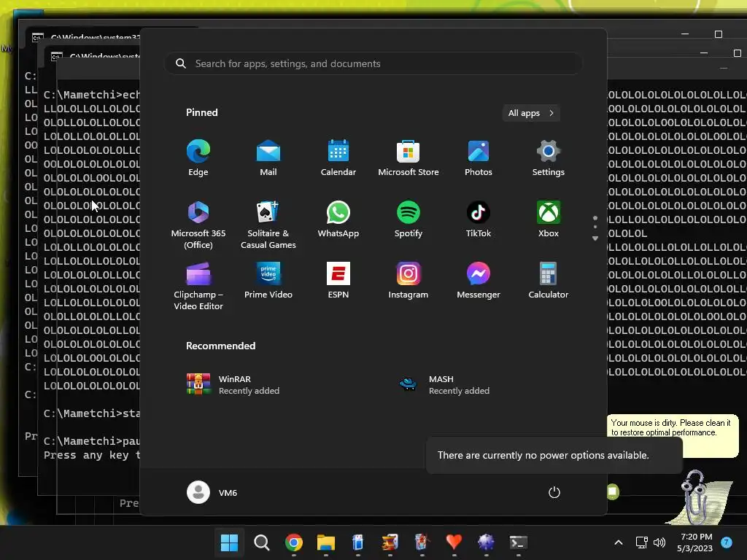Focus the Start menu search field
Viewport: 747px width, 560px height.
coord(373,63)
